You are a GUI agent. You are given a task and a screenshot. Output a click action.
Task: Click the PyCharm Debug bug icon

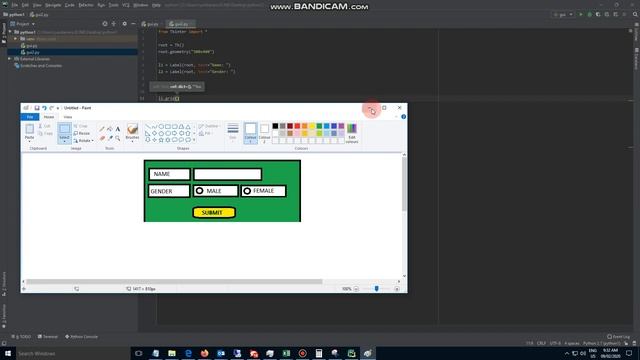point(589,14)
